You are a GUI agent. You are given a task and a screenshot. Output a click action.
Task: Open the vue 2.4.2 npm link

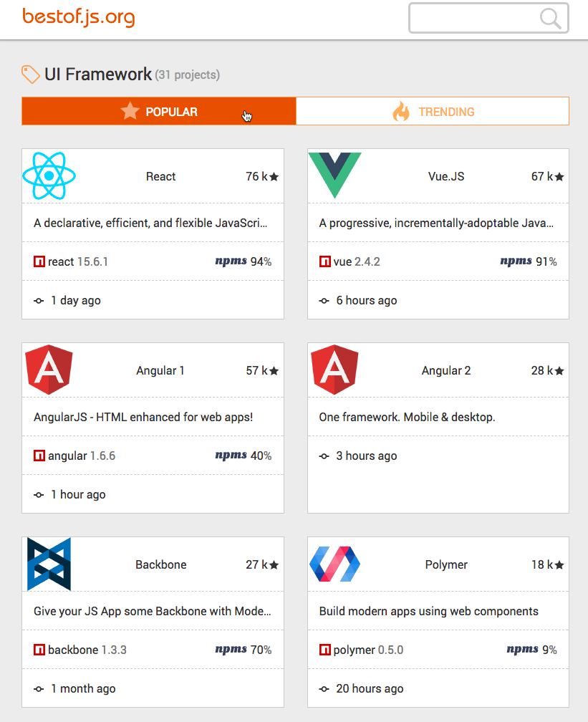(350, 261)
